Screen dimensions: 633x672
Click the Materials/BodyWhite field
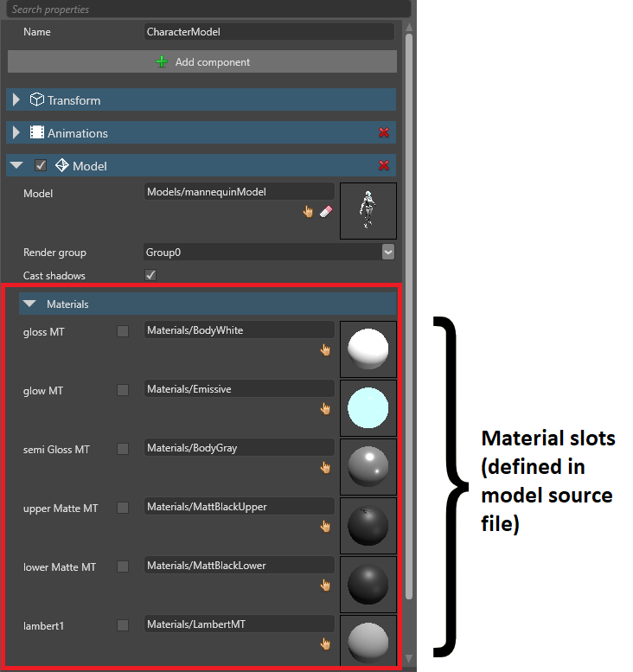240,330
